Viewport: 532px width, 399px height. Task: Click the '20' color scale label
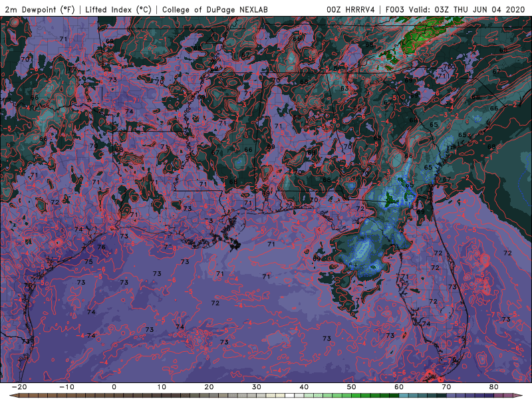tap(209, 387)
